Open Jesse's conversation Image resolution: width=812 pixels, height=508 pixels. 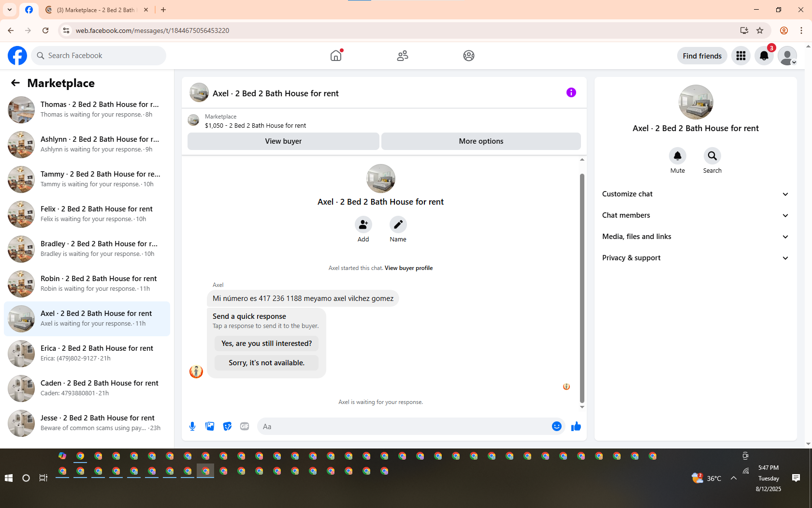pyautogui.click(x=87, y=423)
